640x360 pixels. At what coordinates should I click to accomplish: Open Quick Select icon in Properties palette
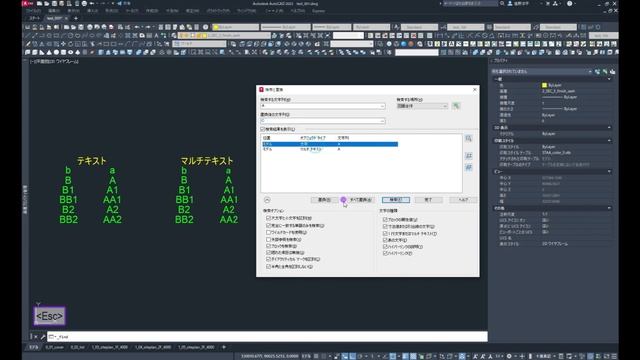click(612, 71)
